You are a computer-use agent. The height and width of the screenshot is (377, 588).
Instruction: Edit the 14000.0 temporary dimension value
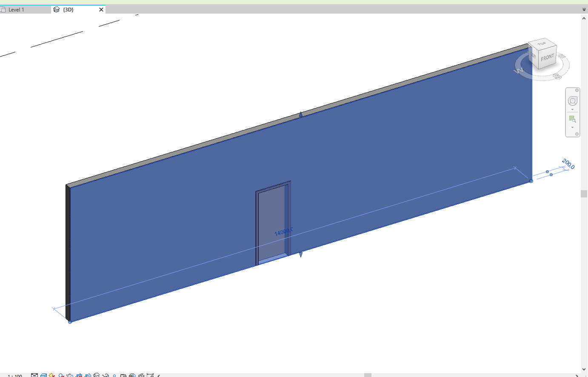point(284,232)
